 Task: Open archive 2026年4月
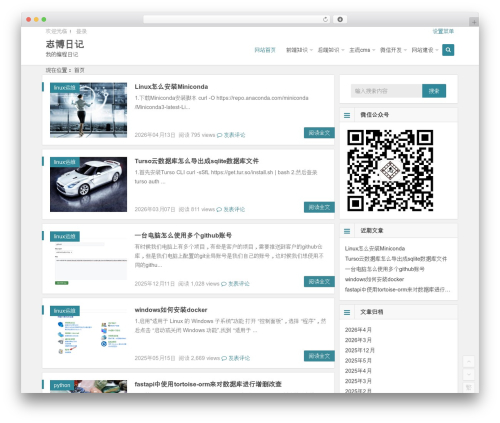pos(358,330)
